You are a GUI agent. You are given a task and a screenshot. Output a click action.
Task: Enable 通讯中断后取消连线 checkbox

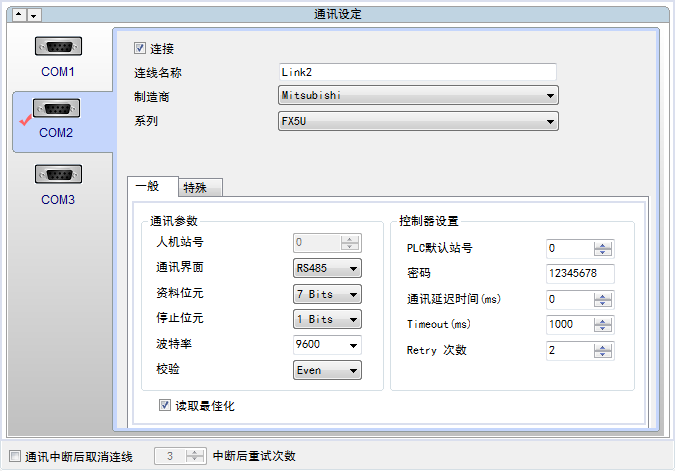coord(13,456)
